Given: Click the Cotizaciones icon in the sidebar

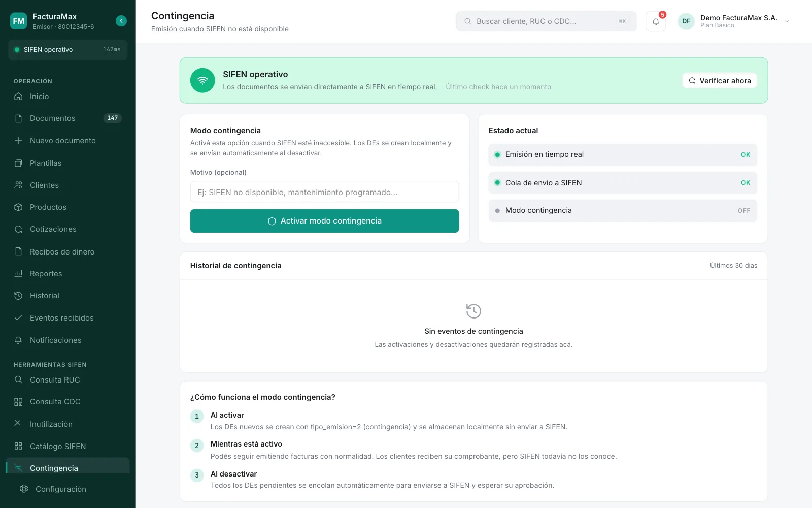Looking at the screenshot, I should pos(18,229).
